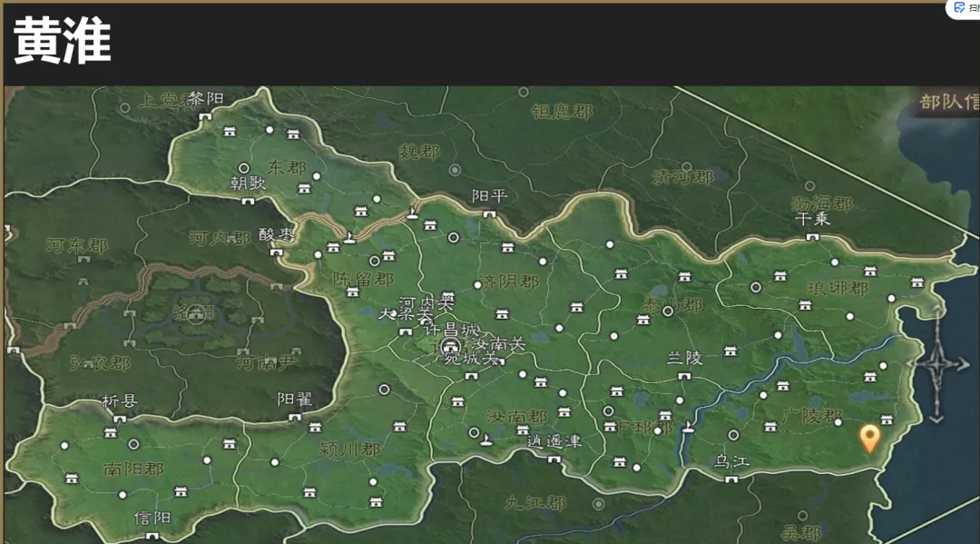Click the ferry icon beside 逍遥津 label
980x544 pixels.
[x=485, y=441]
